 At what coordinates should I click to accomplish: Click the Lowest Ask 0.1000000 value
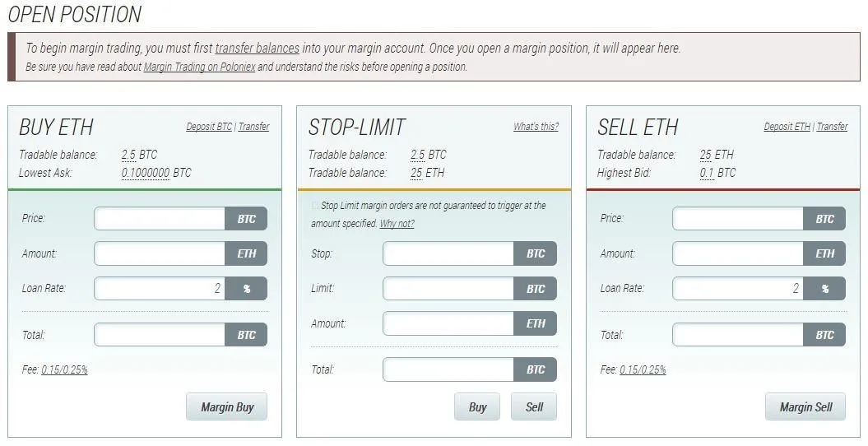tap(146, 173)
